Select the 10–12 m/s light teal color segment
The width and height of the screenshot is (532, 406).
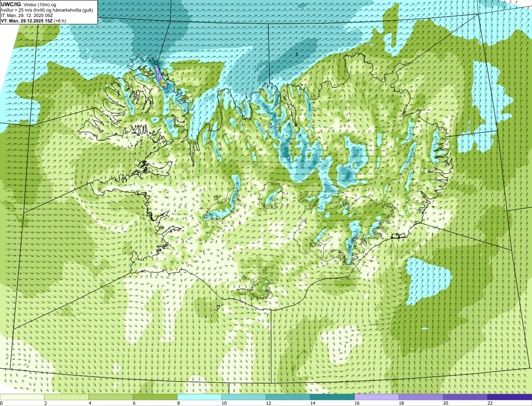pyautogui.click(x=244, y=397)
